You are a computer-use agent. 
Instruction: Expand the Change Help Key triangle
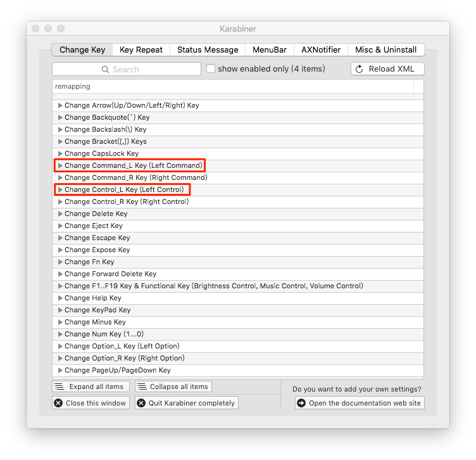click(60, 298)
